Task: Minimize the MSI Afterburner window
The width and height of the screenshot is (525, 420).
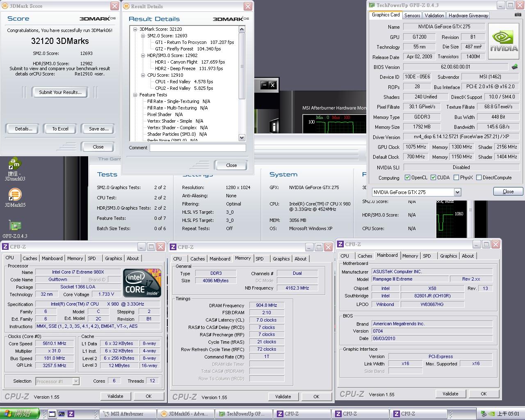Action: click(264, 85)
